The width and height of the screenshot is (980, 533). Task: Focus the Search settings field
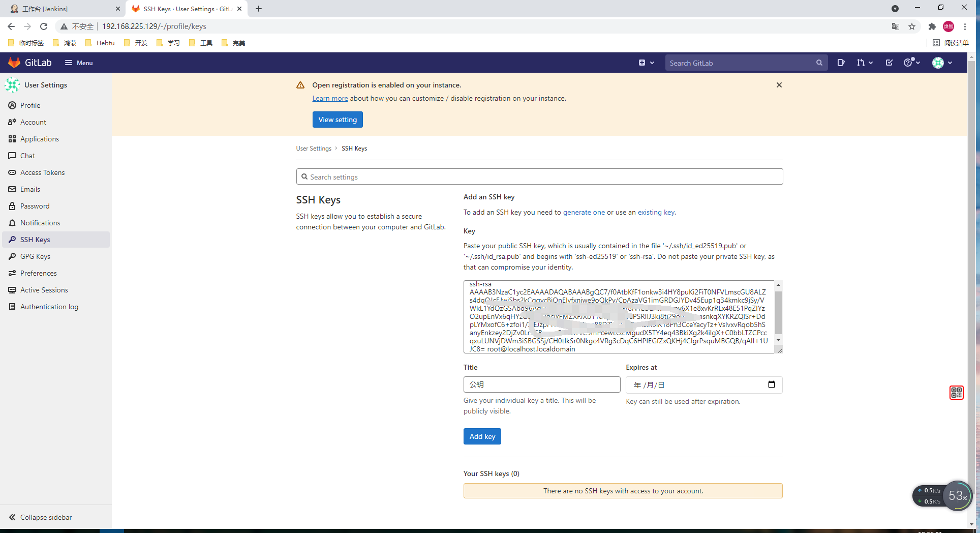(x=539, y=176)
